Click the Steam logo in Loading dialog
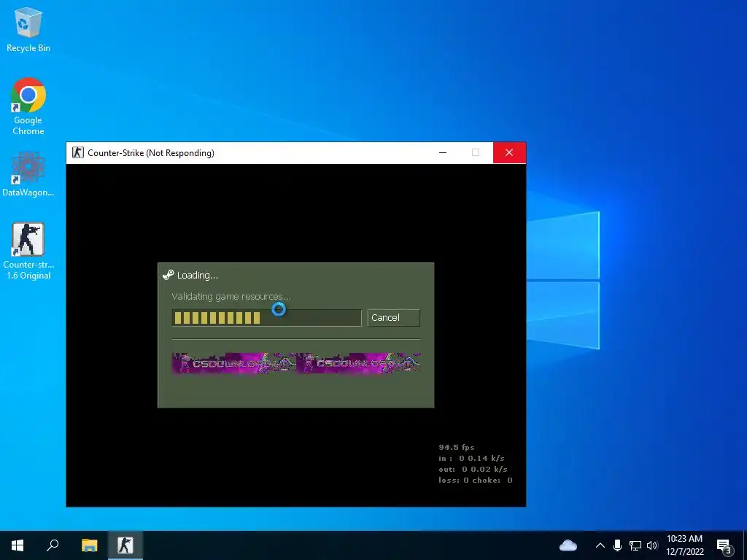The height and width of the screenshot is (560, 747). (x=169, y=275)
